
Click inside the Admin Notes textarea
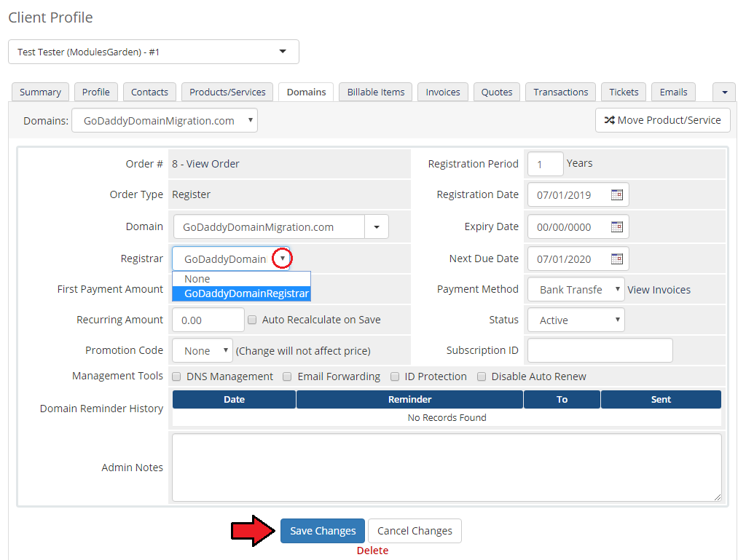click(447, 468)
